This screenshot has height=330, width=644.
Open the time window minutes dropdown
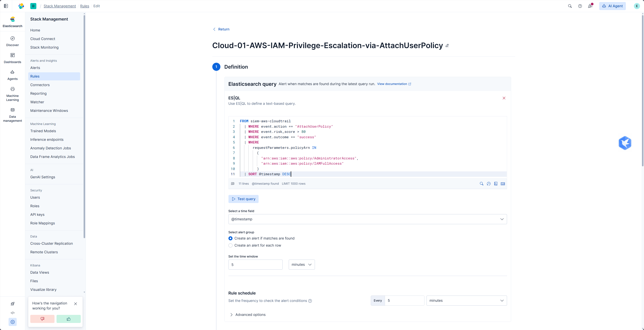[x=301, y=265]
